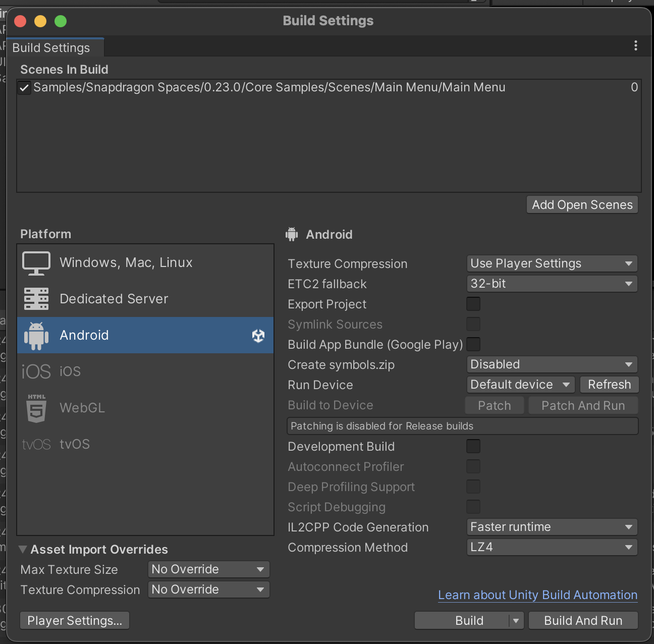Click the Patching is disabled message box
The height and width of the screenshot is (644, 654).
(x=463, y=426)
